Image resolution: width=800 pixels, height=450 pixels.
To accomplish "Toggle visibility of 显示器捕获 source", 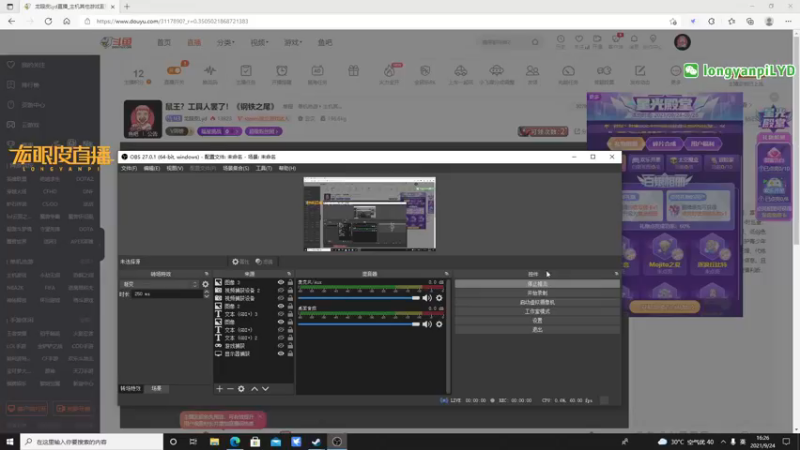I will [x=281, y=354].
